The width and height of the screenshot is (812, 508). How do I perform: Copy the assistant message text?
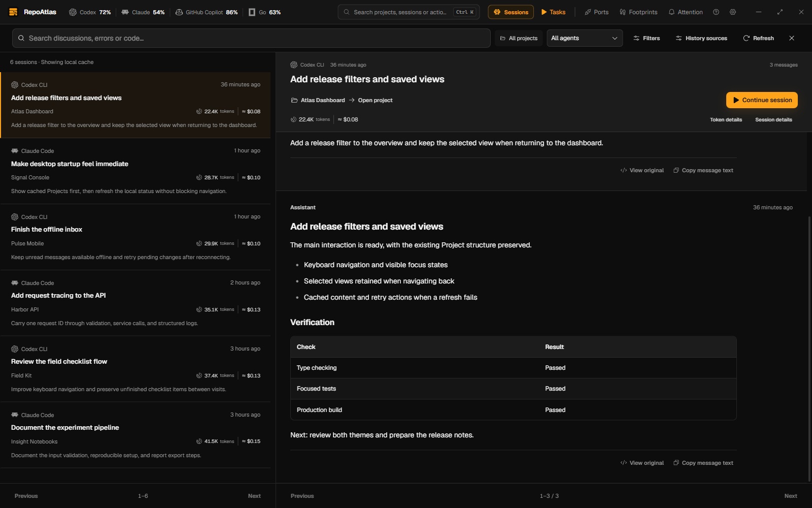(x=703, y=463)
